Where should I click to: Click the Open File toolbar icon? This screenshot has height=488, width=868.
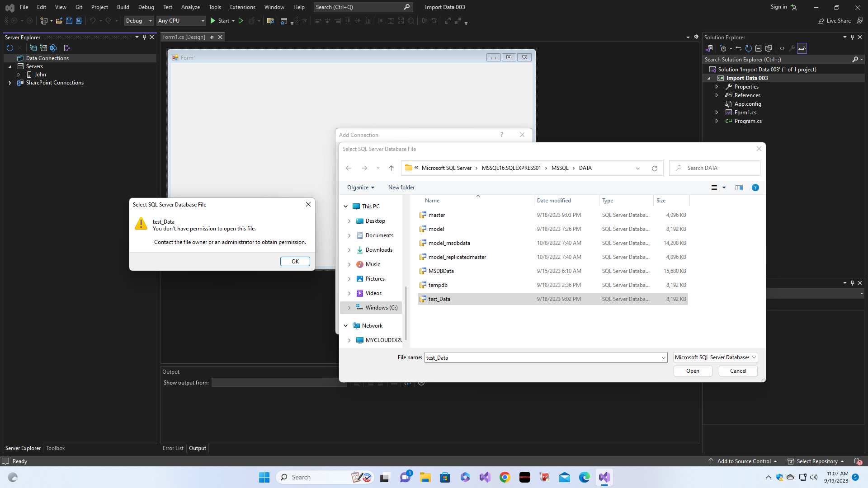[59, 21]
